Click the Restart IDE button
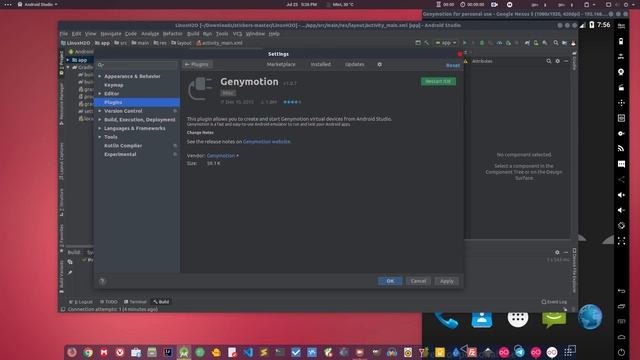This screenshot has height=360, width=640. [438, 81]
